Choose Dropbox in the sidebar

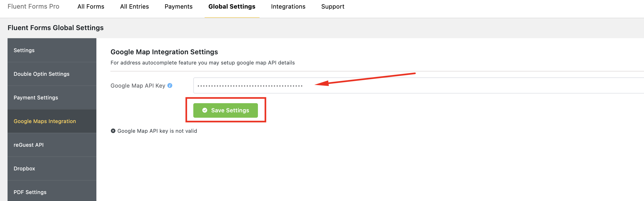click(52, 168)
